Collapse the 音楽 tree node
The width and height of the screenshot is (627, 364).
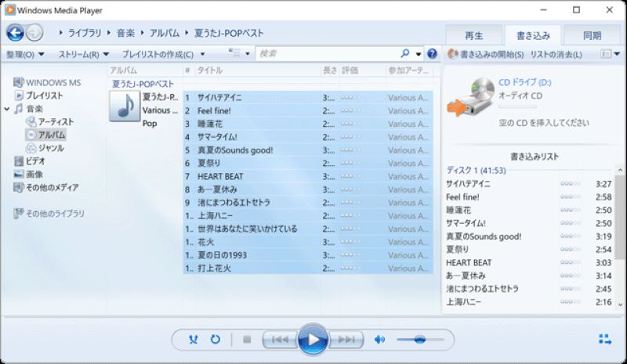click(x=7, y=109)
